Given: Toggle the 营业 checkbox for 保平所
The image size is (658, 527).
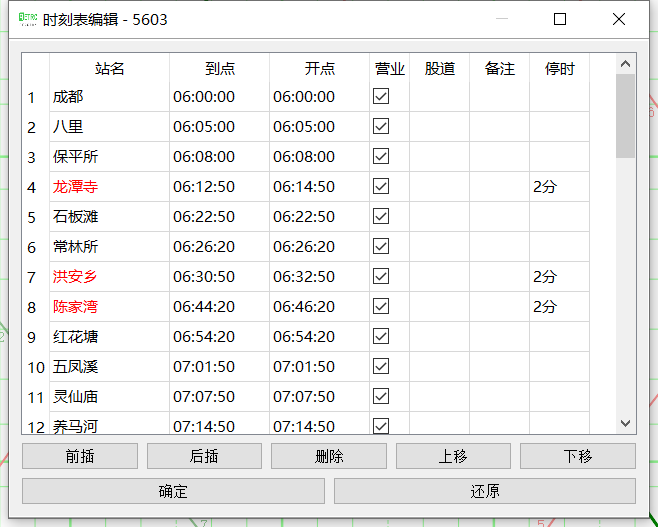Looking at the screenshot, I should click(381, 156).
